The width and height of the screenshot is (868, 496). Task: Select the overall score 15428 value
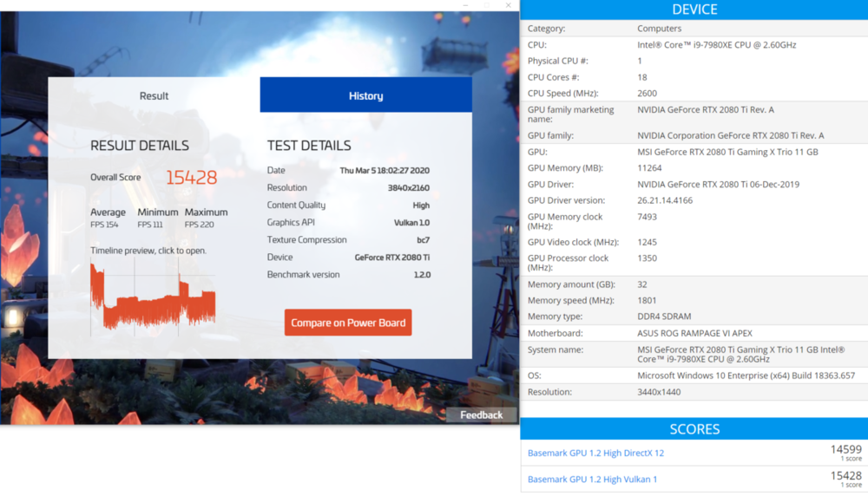point(192,178)
